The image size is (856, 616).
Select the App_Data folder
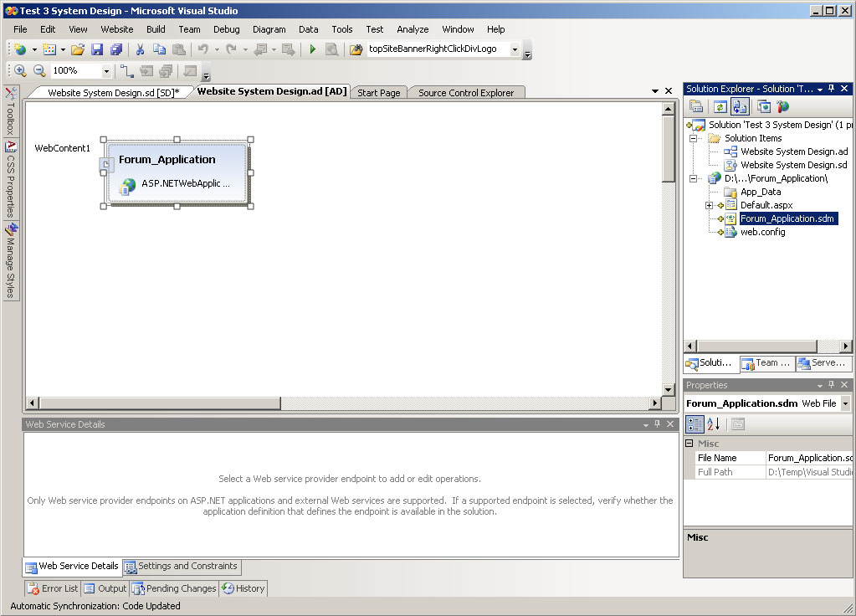pyautogui.click(x=761, y=192)
